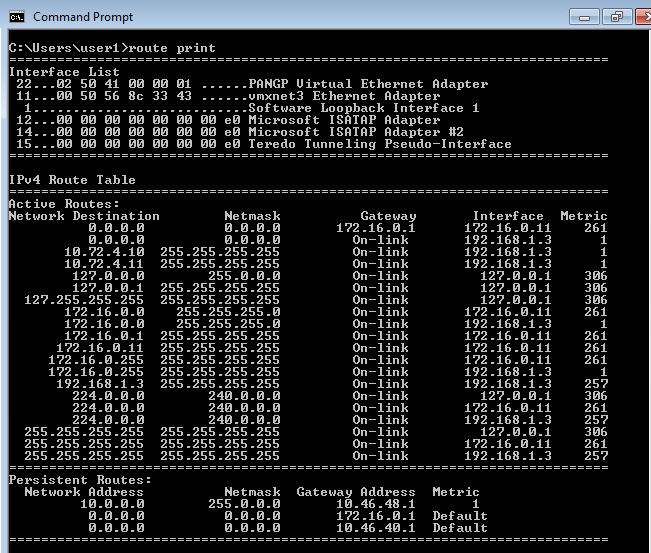This screenshot has height=553, width=651.
Task: Click the Microsoft ISATAP Adapter #2 line
Action: coord(240,132)
